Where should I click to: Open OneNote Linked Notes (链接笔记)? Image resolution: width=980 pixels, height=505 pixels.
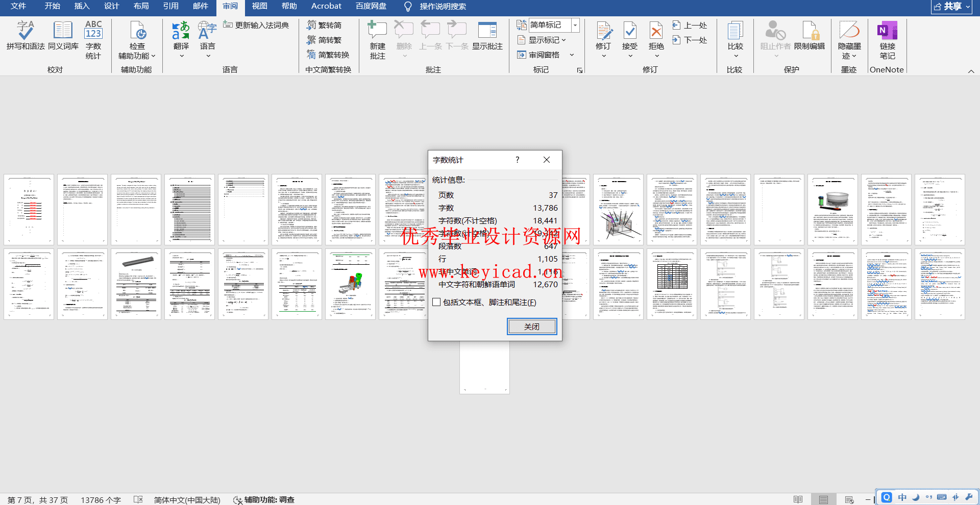click(888, 40)
